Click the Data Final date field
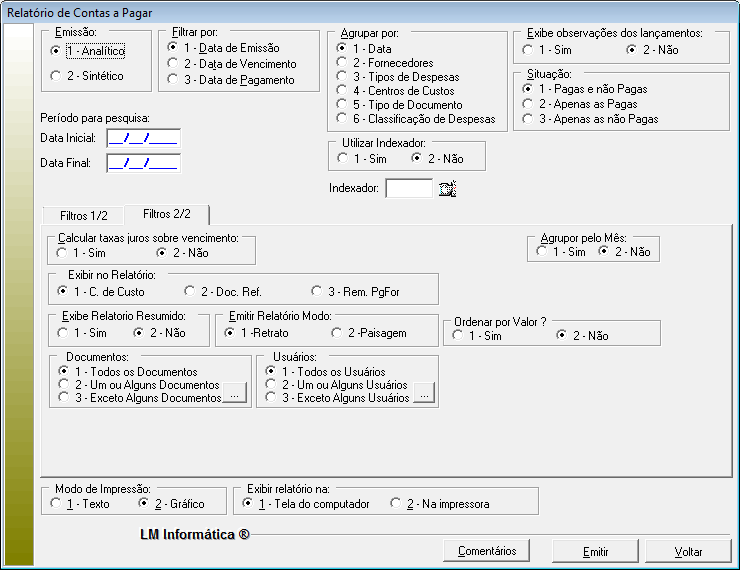 143,163
